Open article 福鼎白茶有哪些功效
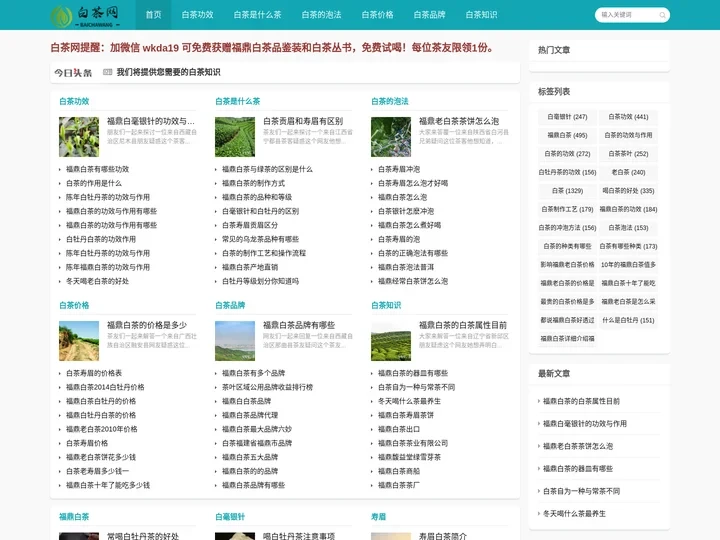720x540 pixels. click(x=97, y=169)
